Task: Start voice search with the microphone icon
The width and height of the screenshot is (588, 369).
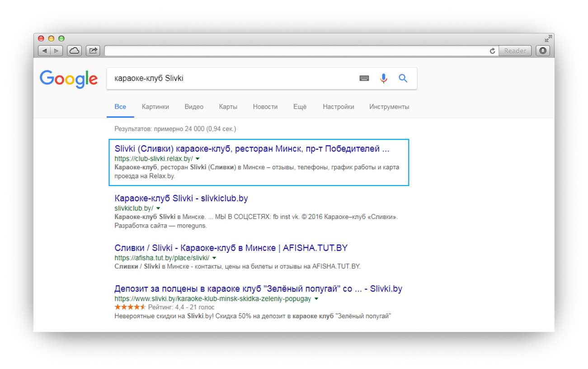Action: coord(384,79)
